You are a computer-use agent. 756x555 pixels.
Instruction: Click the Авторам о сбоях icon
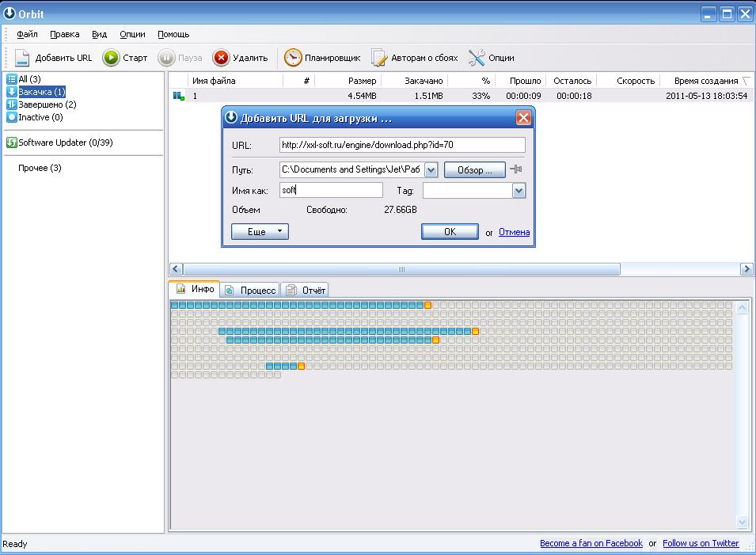[379, 58]
